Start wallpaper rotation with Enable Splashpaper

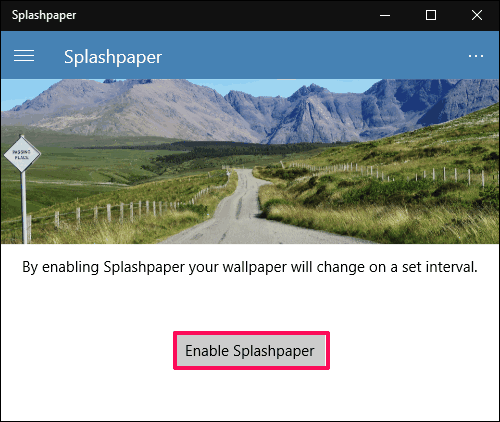[x=251, y=350]
